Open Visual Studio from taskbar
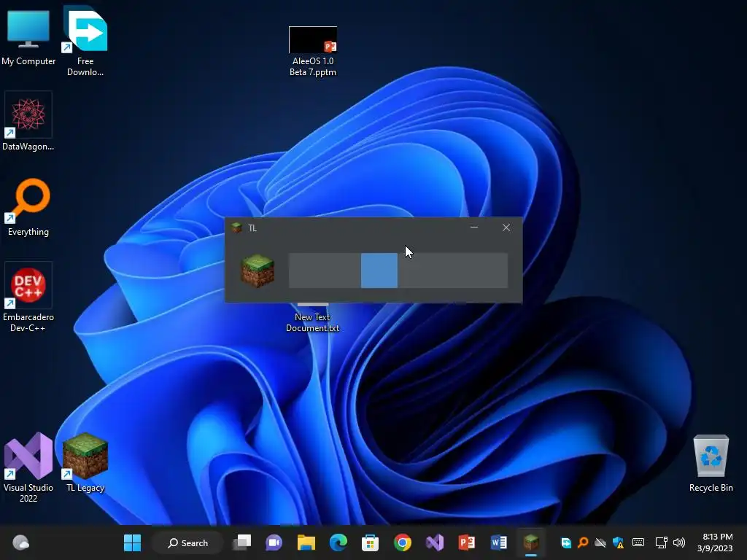Viewport: 747px width, 560px height. point(435,542)
